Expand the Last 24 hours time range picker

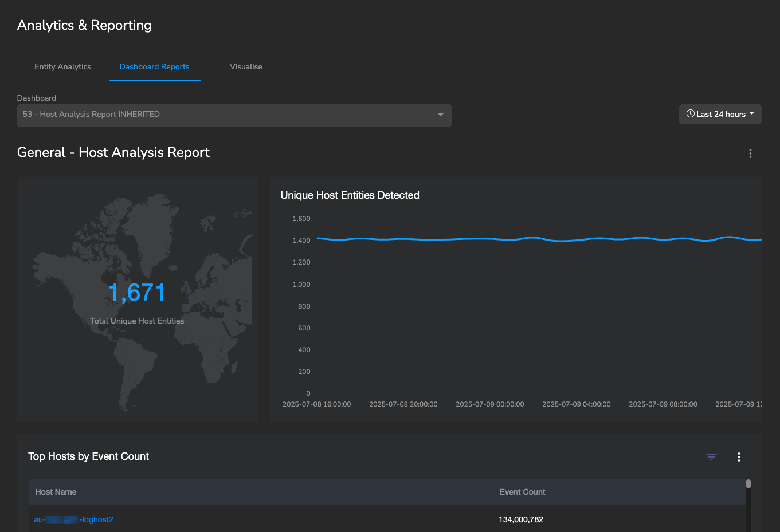(720, 114)
